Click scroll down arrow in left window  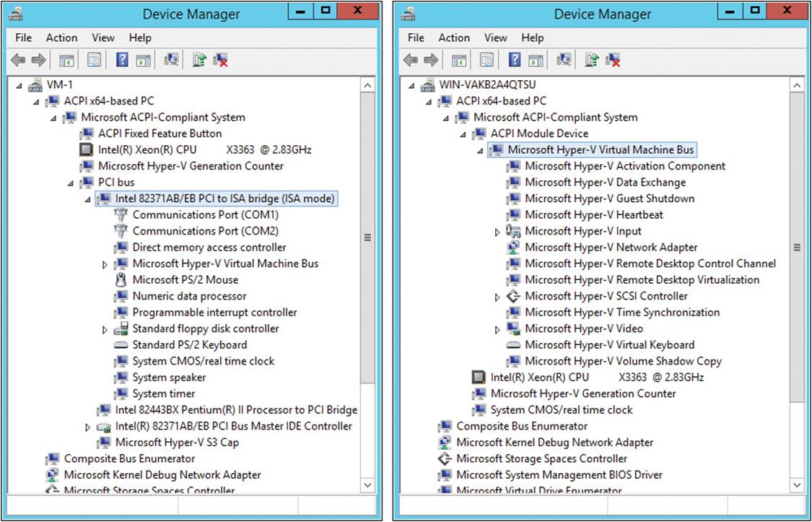[x=367, y=486]
